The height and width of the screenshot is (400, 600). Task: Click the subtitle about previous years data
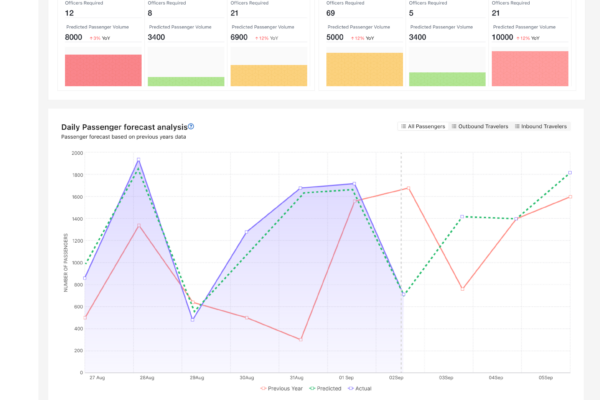(x=124, y=137)
